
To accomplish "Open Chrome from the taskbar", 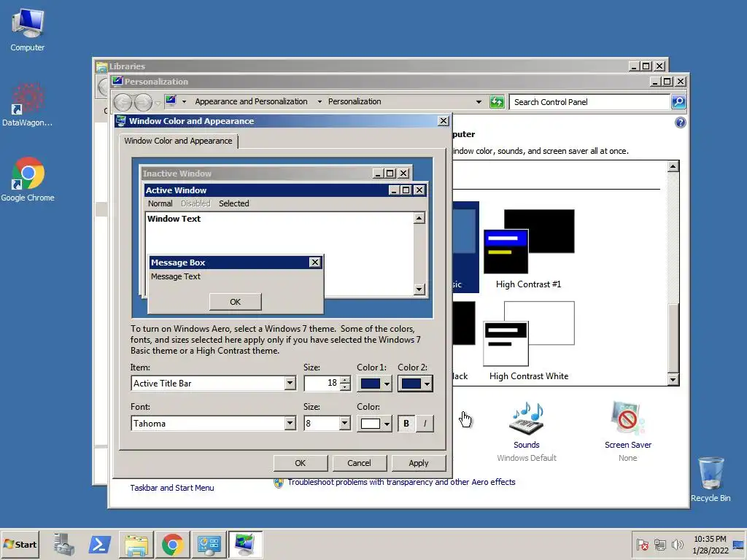I will (x=172, y=544).
